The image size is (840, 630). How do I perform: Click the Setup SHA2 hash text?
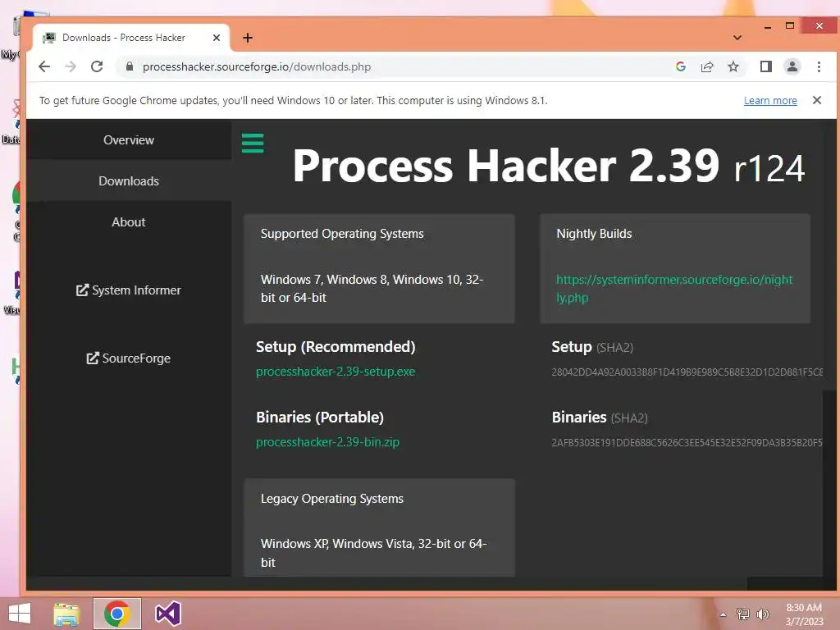pyautogui.click(x=687, y=372)
